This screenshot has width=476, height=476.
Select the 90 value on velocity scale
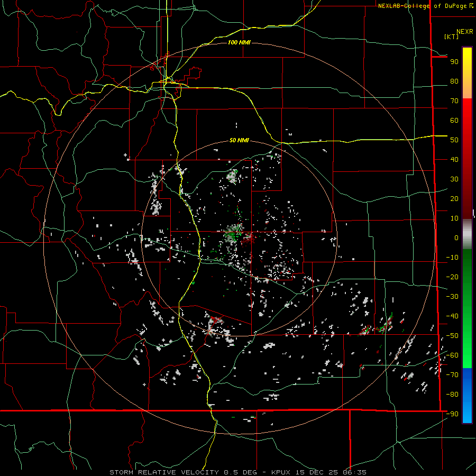[454, 62]
